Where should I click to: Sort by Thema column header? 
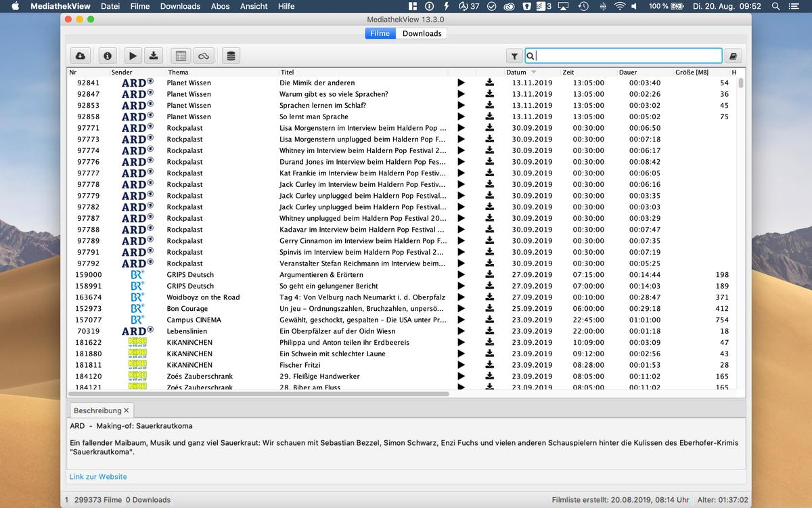coord(221,72)
